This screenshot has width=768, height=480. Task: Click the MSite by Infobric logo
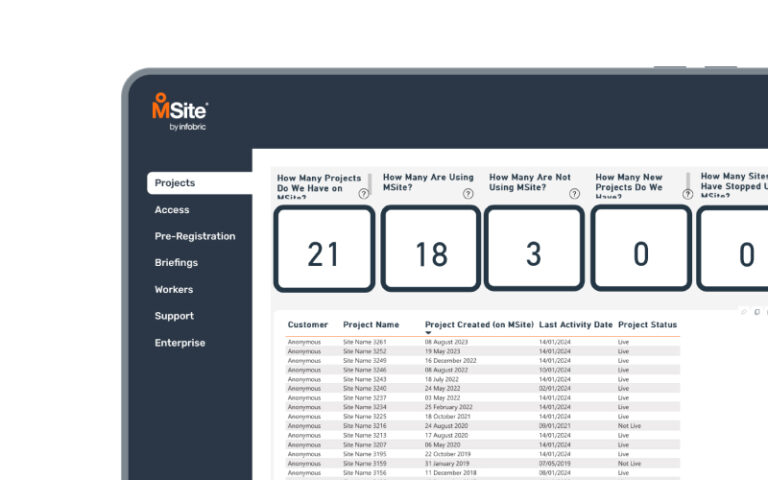pyautogui.click(x=180, y=112)
